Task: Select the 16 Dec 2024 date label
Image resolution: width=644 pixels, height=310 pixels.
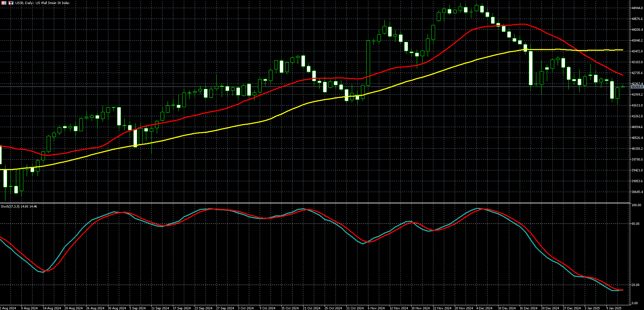Action: click(x=528, y=308)
